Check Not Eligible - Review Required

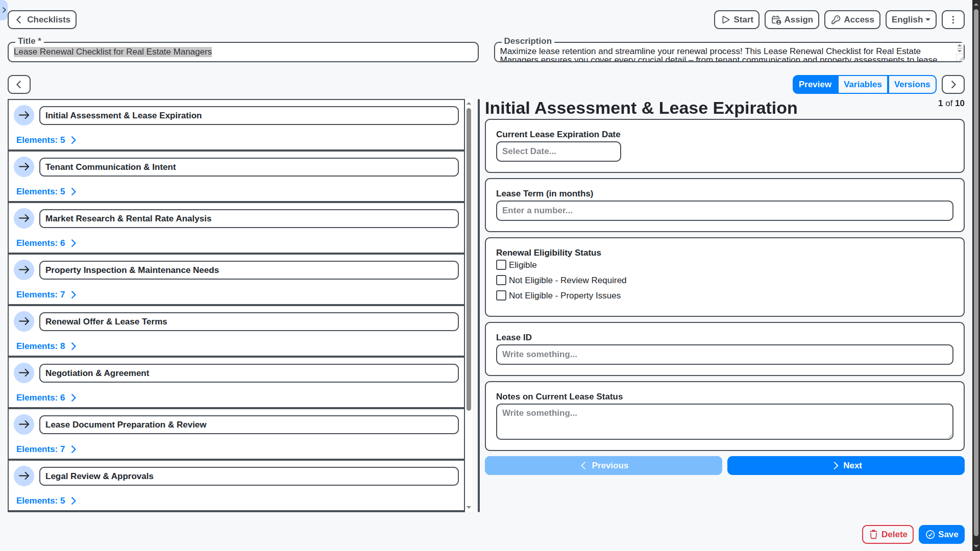tap(501, 280)
